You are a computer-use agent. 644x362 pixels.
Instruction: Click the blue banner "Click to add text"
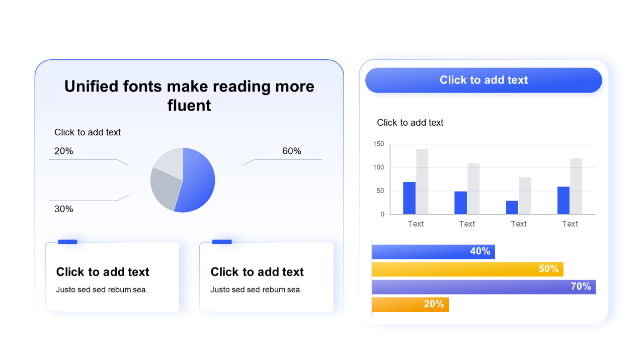(x=484, y=80)
